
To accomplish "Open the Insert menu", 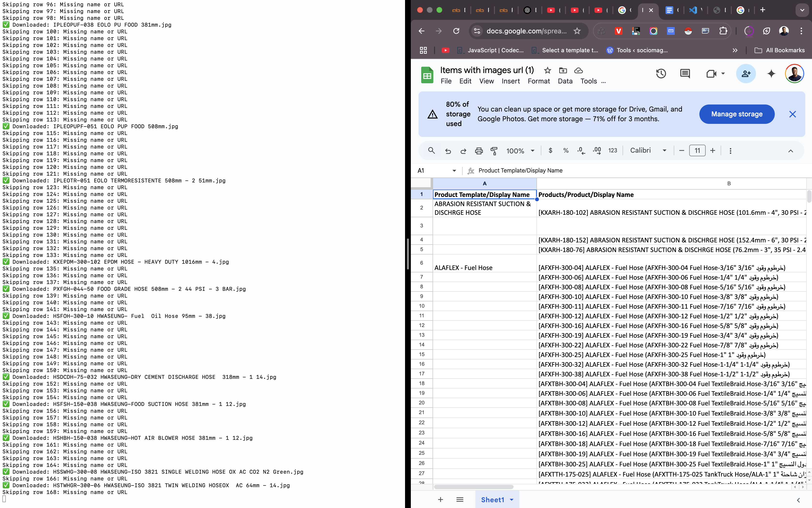I will [511, 81].
